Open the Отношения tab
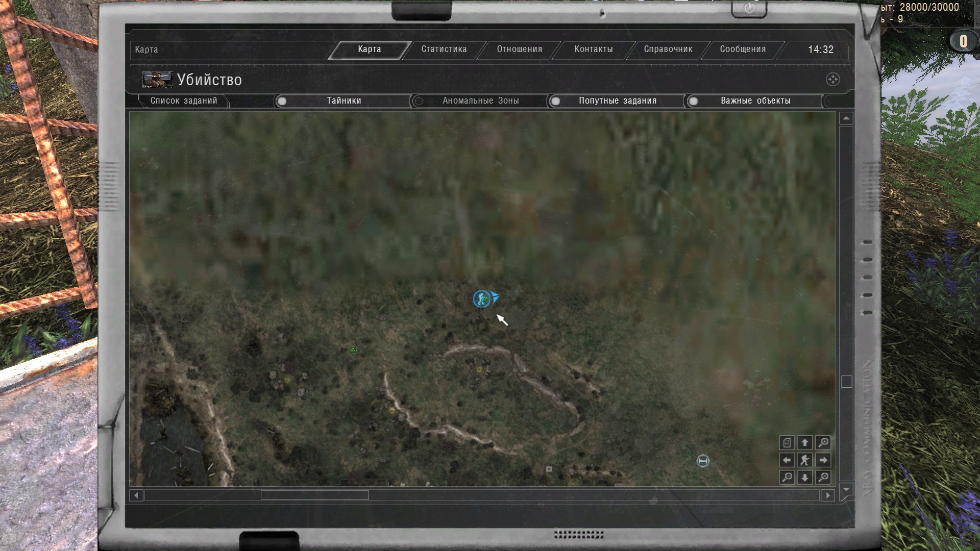The image size is (980, 551). [x=520, y=49]
